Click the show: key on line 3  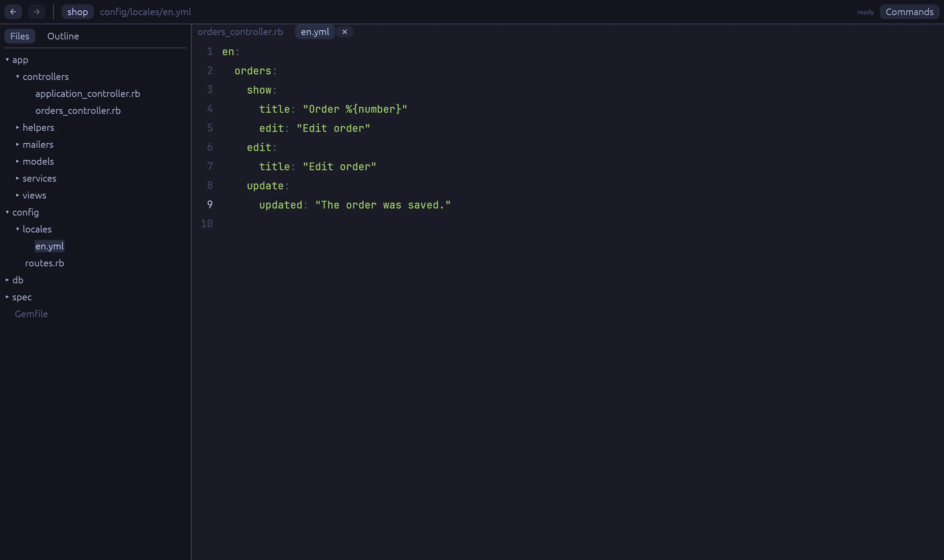tap(262, 90)
